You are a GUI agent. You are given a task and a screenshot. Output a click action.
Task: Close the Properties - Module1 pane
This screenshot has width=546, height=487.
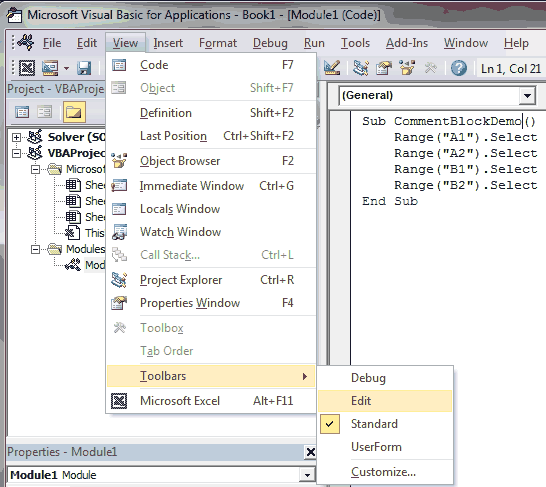click(x=310, y=452)
